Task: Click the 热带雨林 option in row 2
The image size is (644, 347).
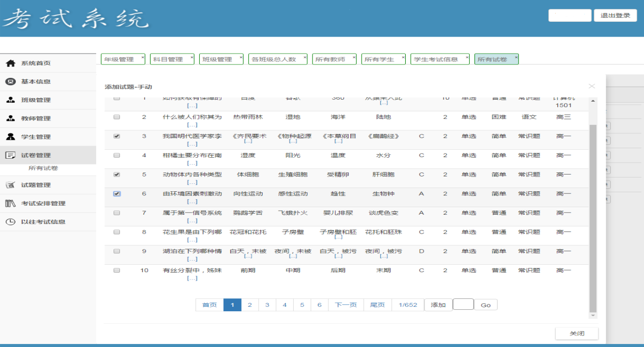Action: click(x=248, y=117)
